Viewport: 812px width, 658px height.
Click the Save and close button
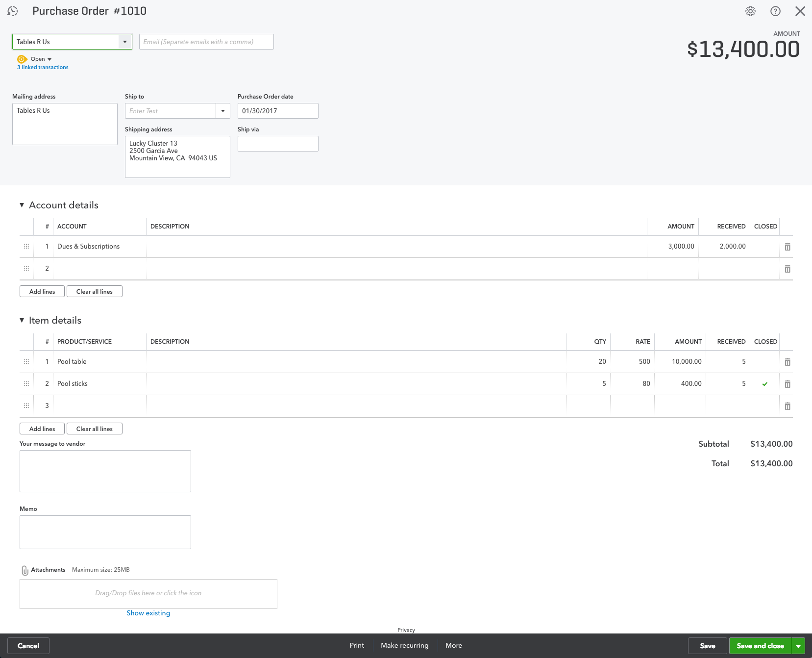760,646
